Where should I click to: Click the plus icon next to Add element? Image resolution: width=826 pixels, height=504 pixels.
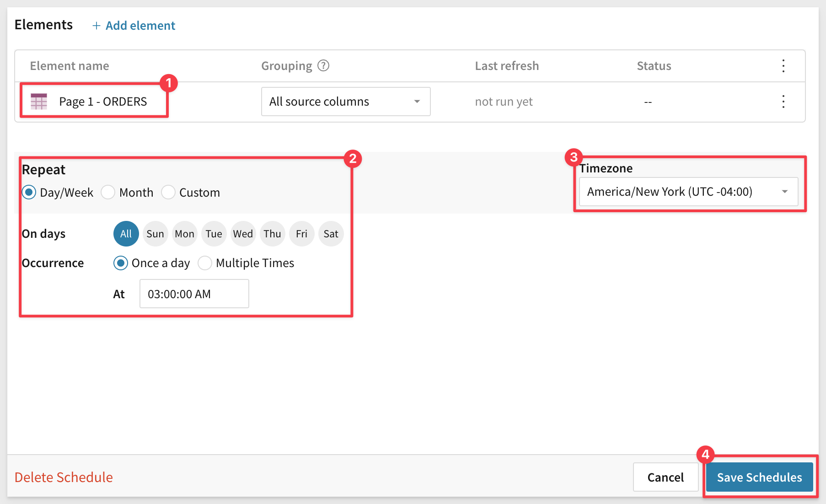(x=96, y=26)
